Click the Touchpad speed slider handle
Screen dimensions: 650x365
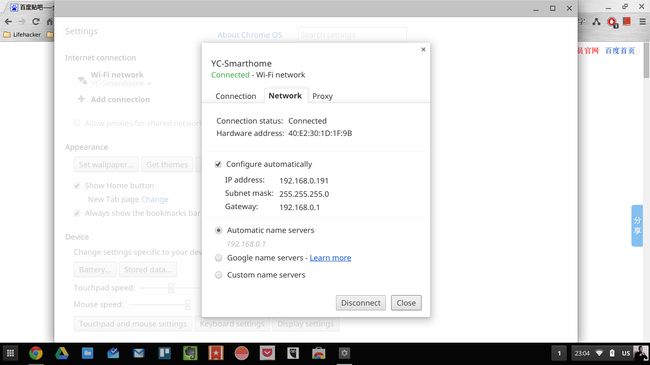(171, 288)
